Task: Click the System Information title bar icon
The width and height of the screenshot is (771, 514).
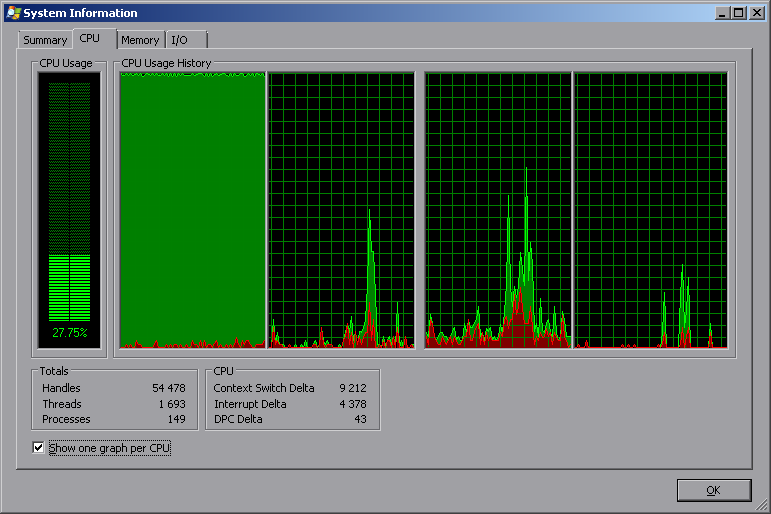Action: 13,13
